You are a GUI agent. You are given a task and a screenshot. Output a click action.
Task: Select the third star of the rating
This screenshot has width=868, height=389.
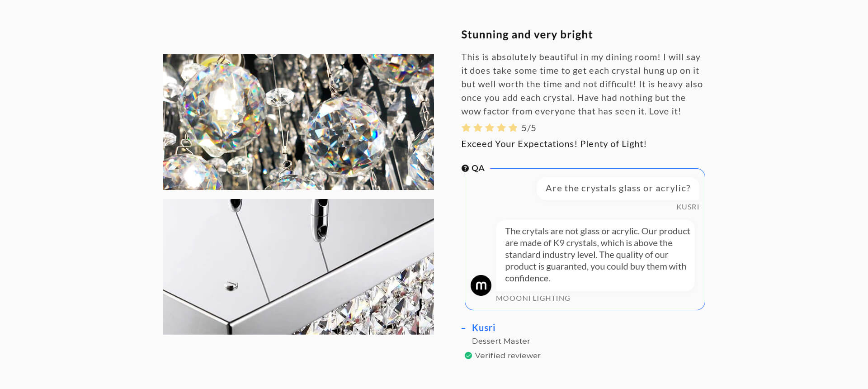click(490, 128)
